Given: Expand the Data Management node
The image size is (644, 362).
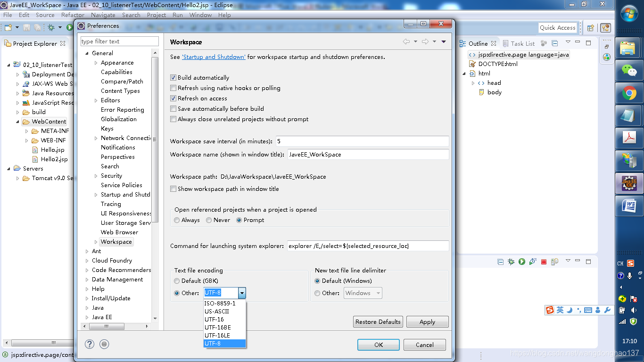Looking at the screenshot, I should [x=87, y=280].
